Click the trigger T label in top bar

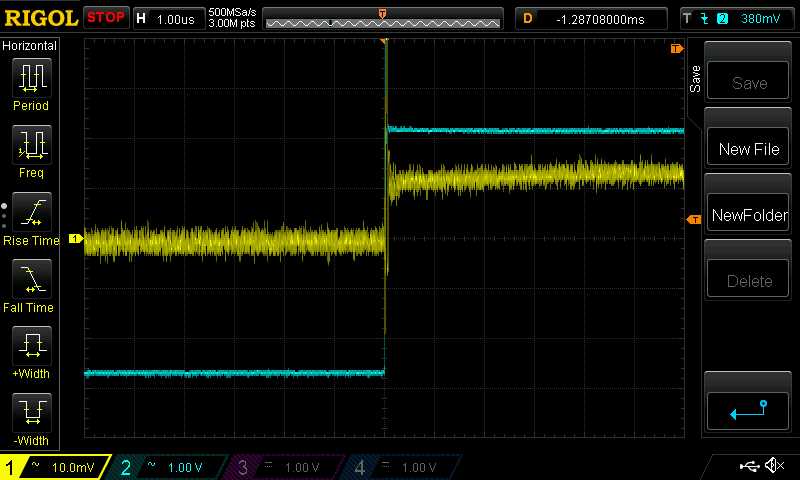[687, 19]
